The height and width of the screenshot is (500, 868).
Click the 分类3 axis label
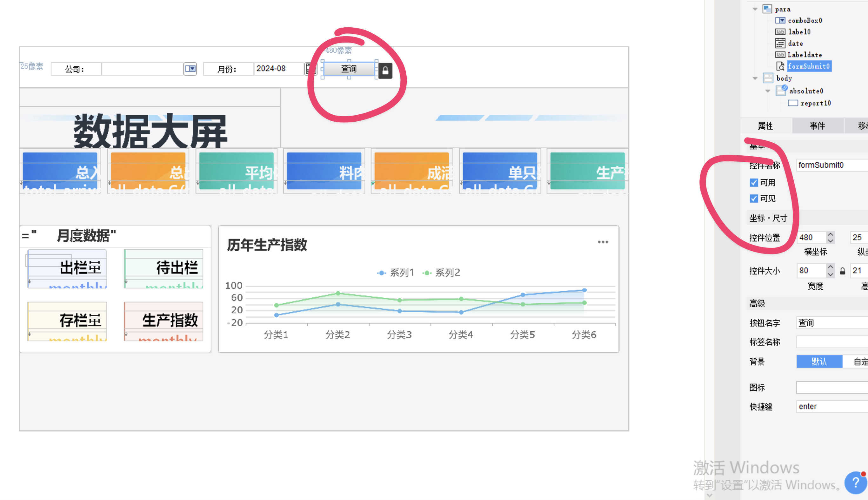click(x=399, y=334)
